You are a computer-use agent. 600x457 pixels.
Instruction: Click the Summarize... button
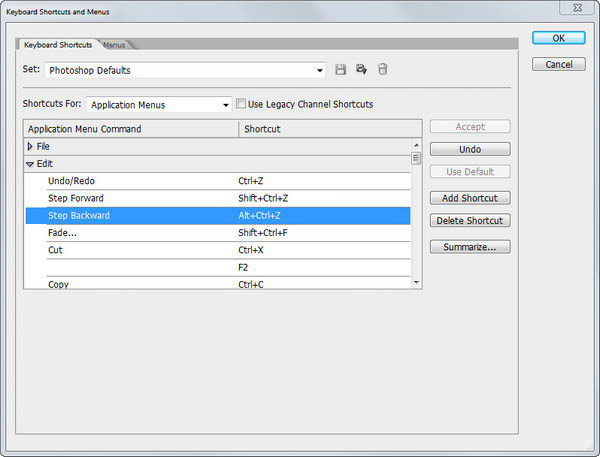pos(470,247)
